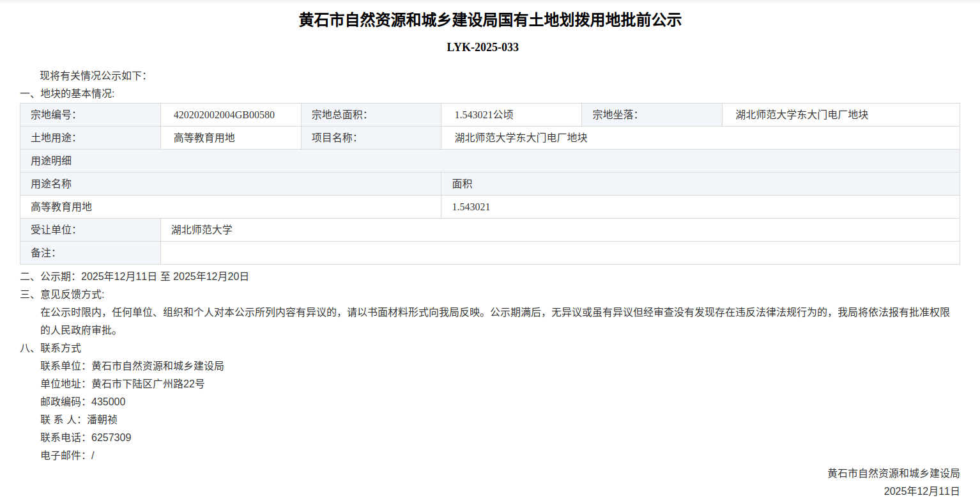980x498 pixels.
Task: Click the address 黄石市下陆区广州路22号
Action: (x=148, y=384)
